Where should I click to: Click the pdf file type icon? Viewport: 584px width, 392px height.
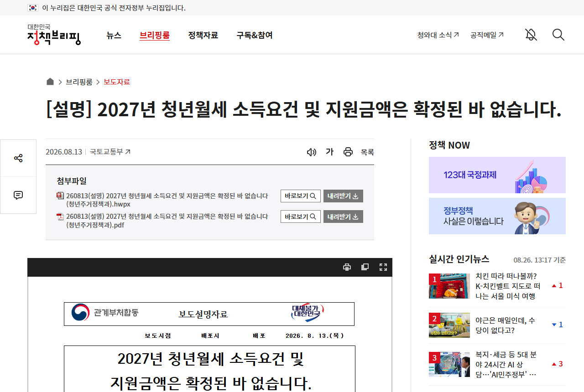(60, 216)
